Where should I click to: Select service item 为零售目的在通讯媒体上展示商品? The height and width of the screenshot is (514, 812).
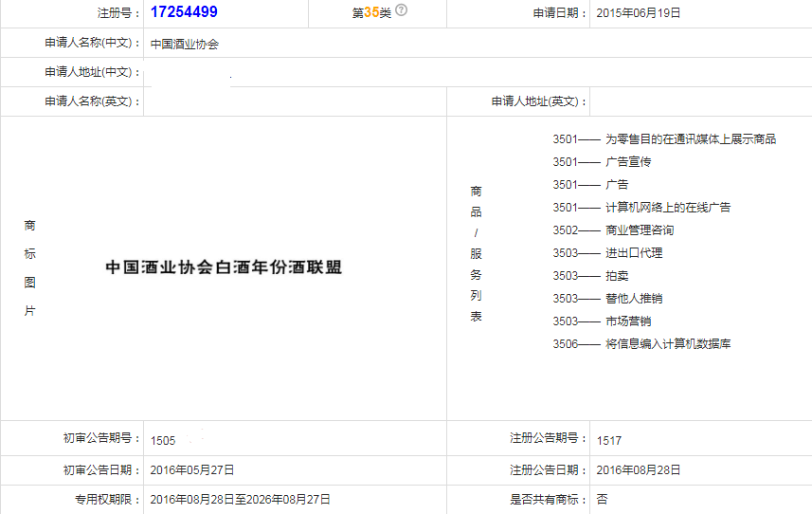691,138
